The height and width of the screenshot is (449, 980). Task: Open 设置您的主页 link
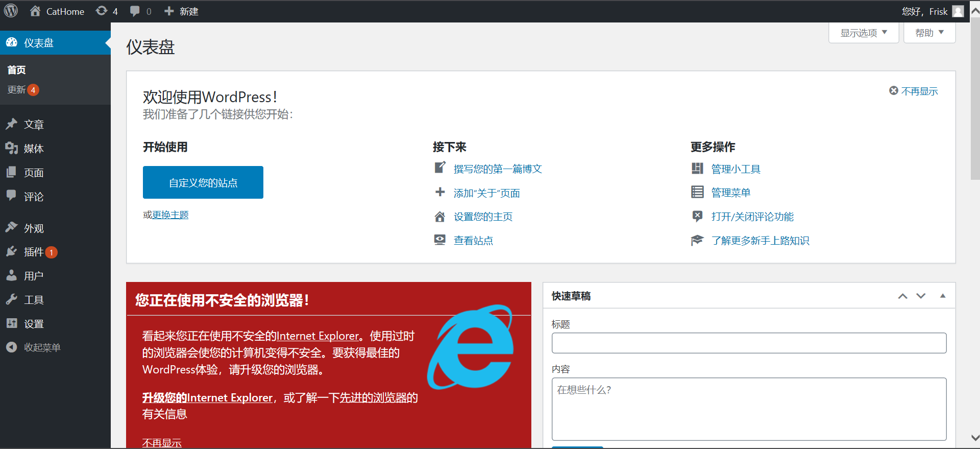483,217
